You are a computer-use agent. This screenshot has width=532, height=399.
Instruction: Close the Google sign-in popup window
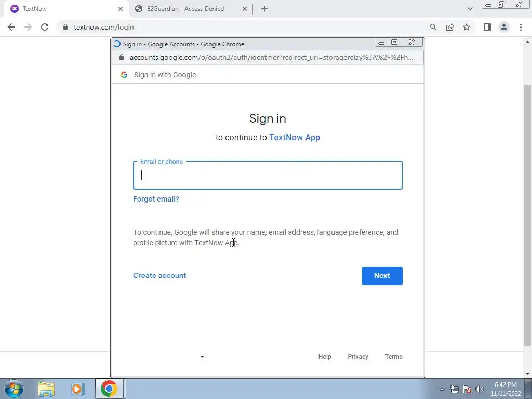(411, 43)
